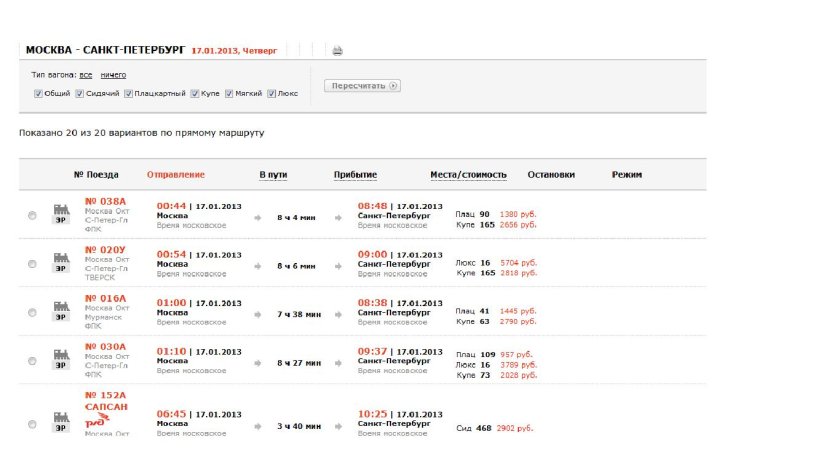Viewport: 840px width, 472px height.
Task: Click the locomotive icon for train 020У
Action: tap(61, 262)
